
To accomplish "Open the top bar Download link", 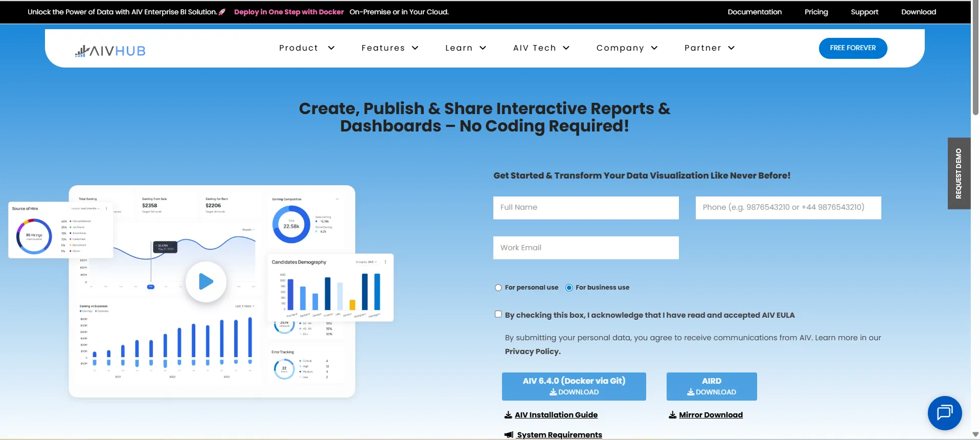I will click(919, 12).
